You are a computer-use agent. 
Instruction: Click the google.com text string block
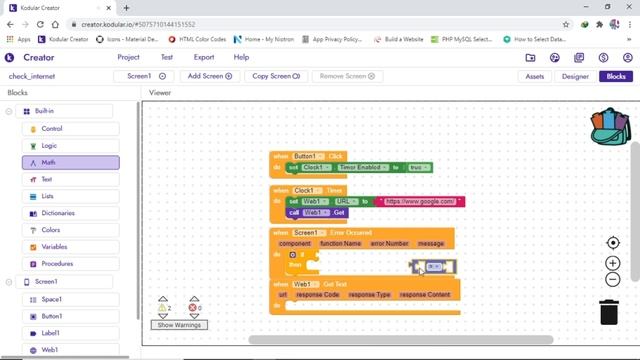(420, 202)
